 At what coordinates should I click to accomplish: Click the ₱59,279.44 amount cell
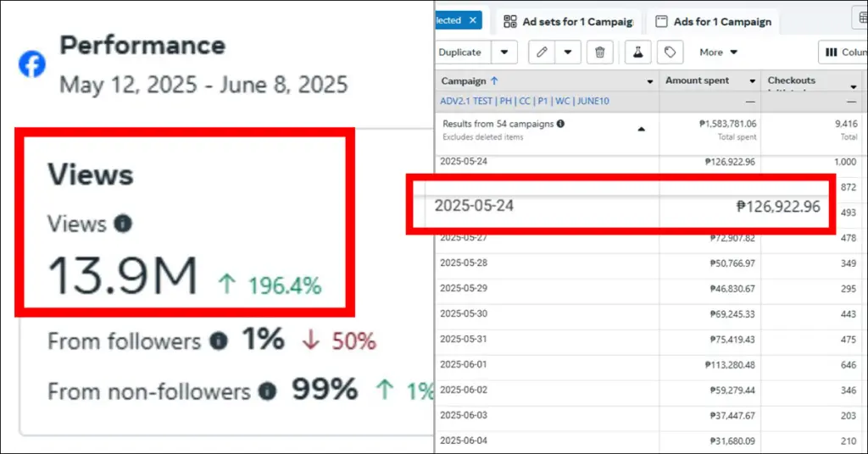[732, 390]
